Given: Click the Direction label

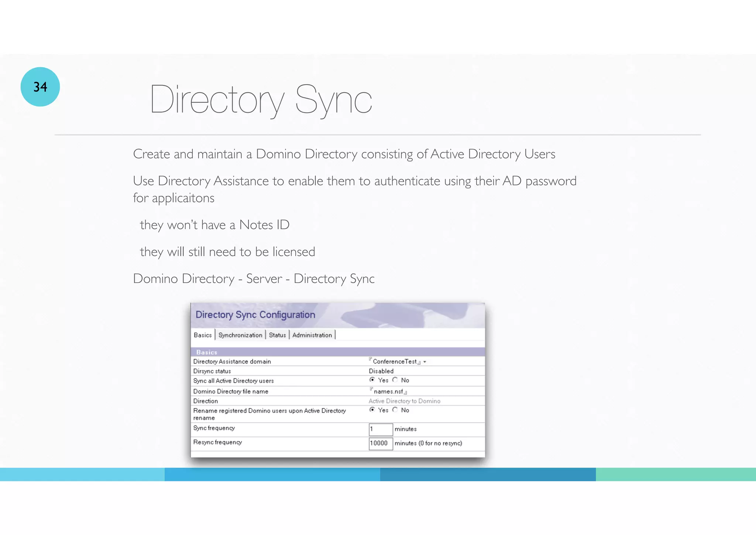Looking at the screenshot, I should coord(205,401).
